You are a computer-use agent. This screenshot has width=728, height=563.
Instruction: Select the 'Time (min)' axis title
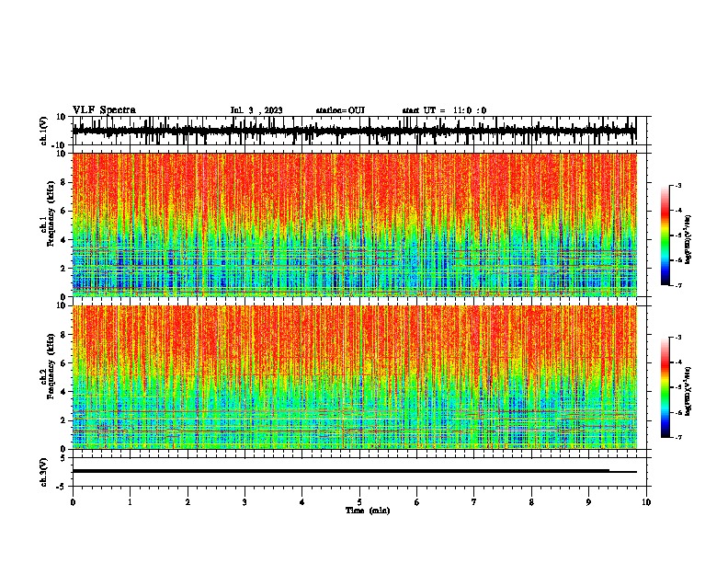tap(368, 511)
